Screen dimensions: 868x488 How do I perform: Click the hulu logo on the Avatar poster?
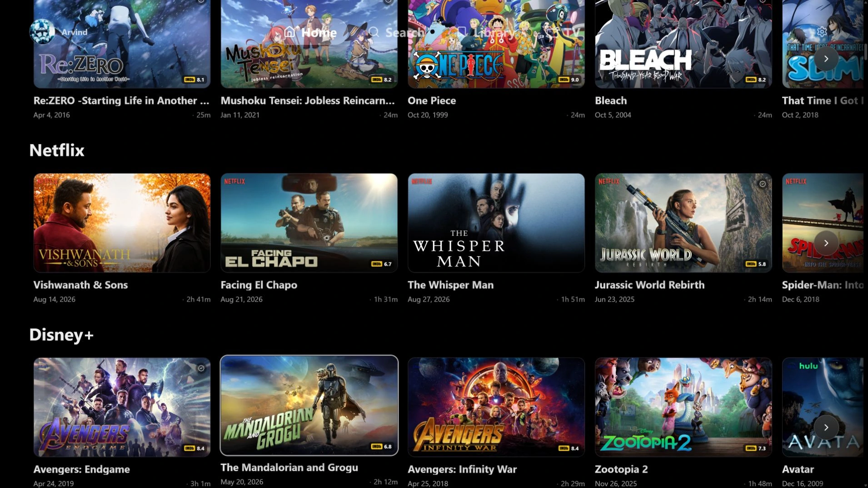[x=808, y=366]
